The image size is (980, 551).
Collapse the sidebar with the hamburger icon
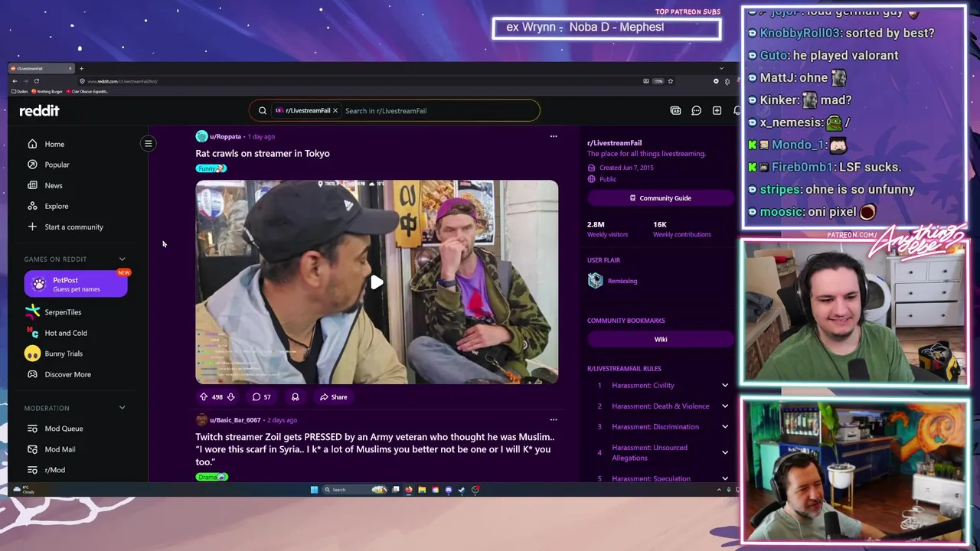(149, 144)
